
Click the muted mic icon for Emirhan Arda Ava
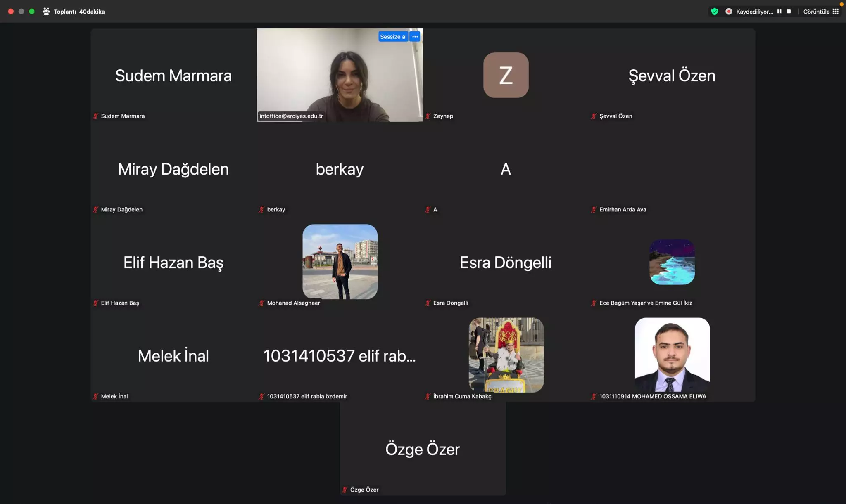594,209
